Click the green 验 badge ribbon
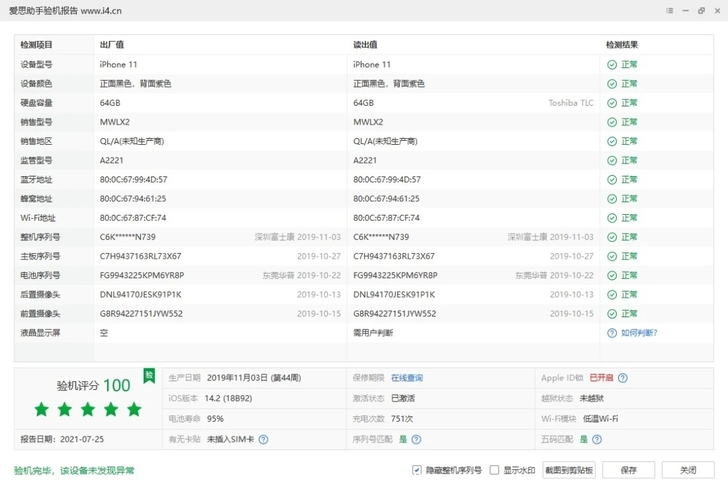Viewport: 728px width, 495px height. click(x=149, y=376)
